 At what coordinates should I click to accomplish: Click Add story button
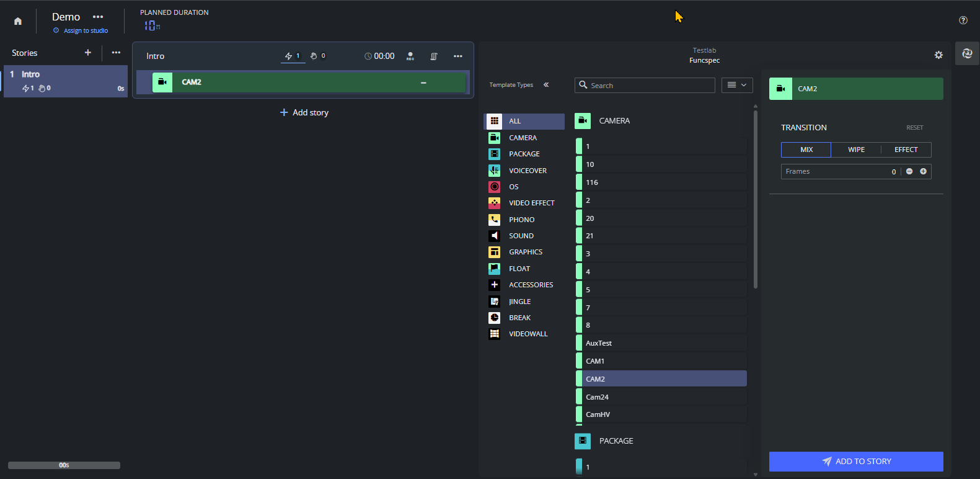click(x=304, y=112)
